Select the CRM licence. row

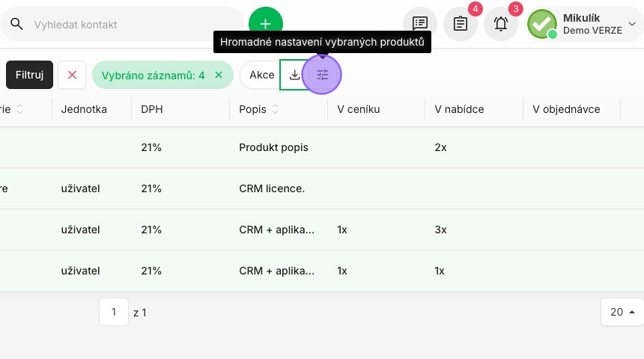[x=322, y=188]
